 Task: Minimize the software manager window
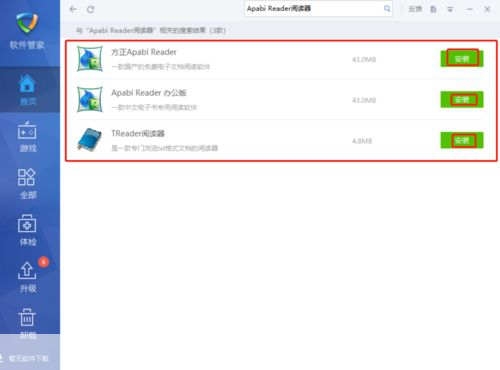click(470, 9)
